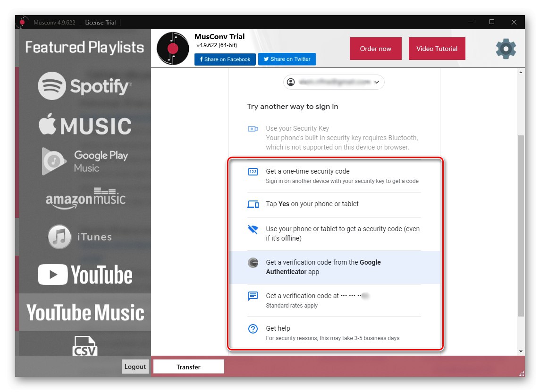Click the security key icon
This screenshot has height=392, width=540.
253,129
